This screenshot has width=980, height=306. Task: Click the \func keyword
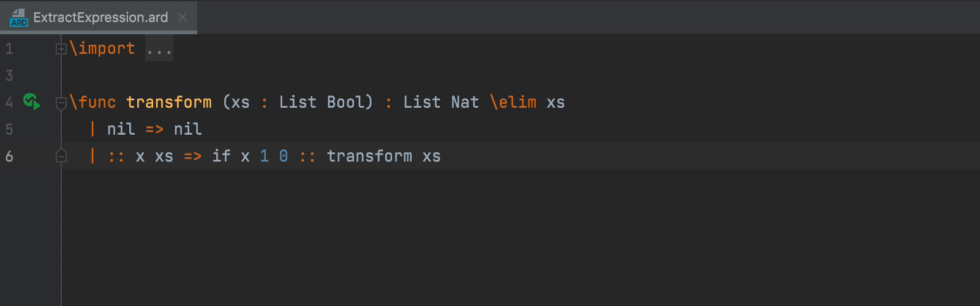point(93,102)
